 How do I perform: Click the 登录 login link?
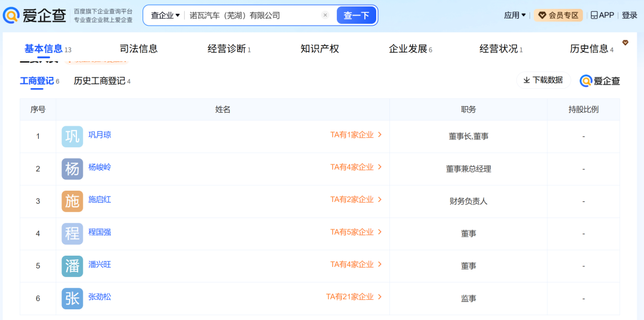pyautogui.click(x=629, y=15)
